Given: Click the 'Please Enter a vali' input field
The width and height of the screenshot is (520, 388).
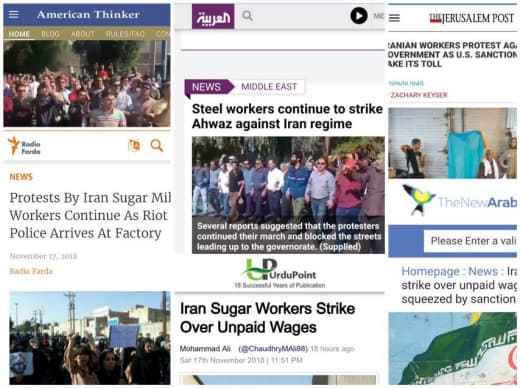Looking at the screenshot, I should [470, 241].
